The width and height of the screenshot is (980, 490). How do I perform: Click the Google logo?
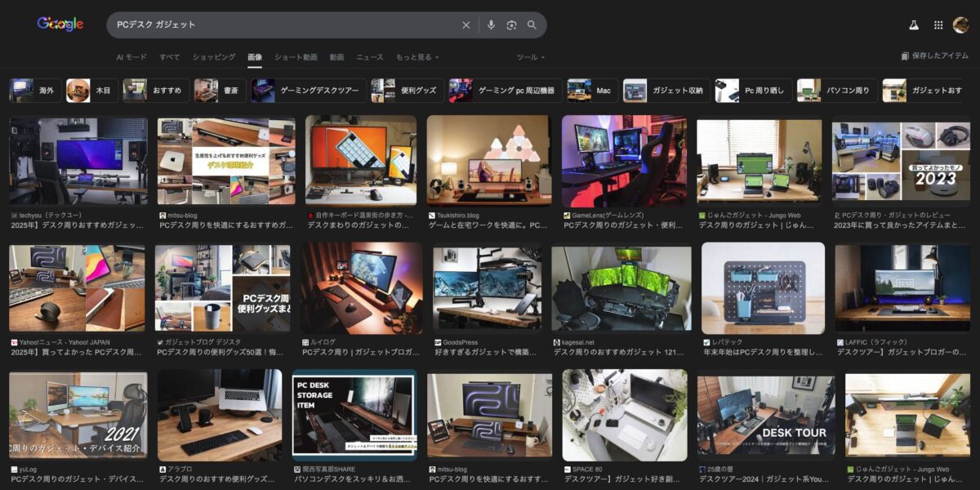tap(60, 24)
